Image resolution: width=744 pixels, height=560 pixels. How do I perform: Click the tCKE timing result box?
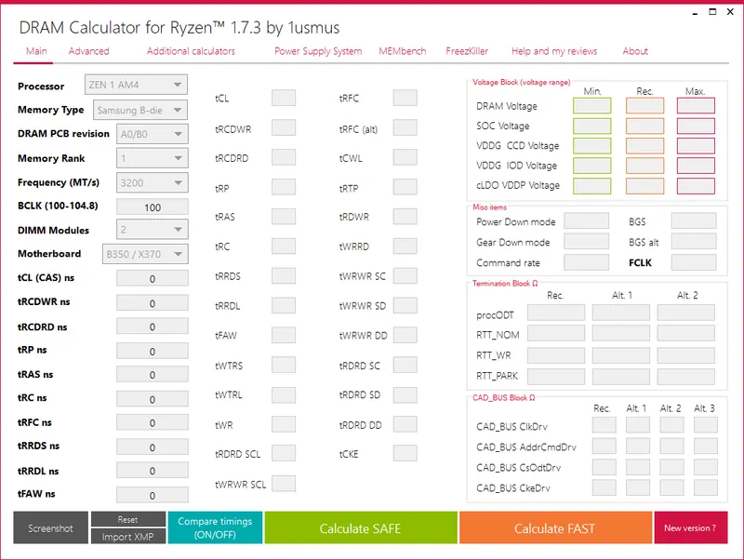coord(405,453)
